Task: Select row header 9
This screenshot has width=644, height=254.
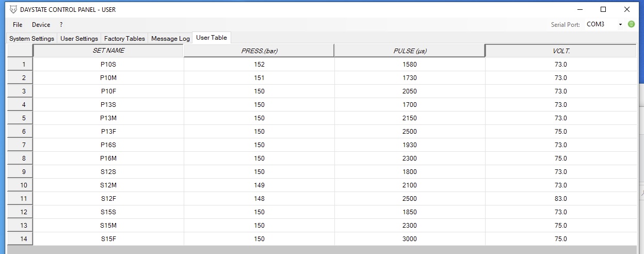Action: click(20, 172)
